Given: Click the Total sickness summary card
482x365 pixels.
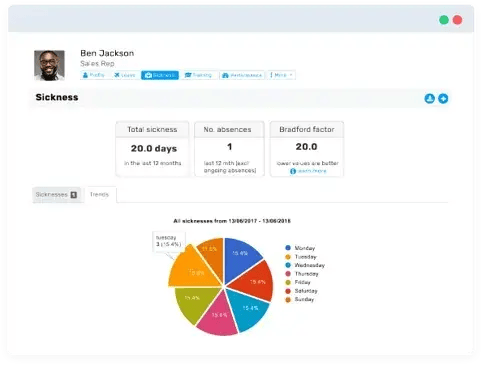Looking at the screenshot, I should [x=152, y=149].
